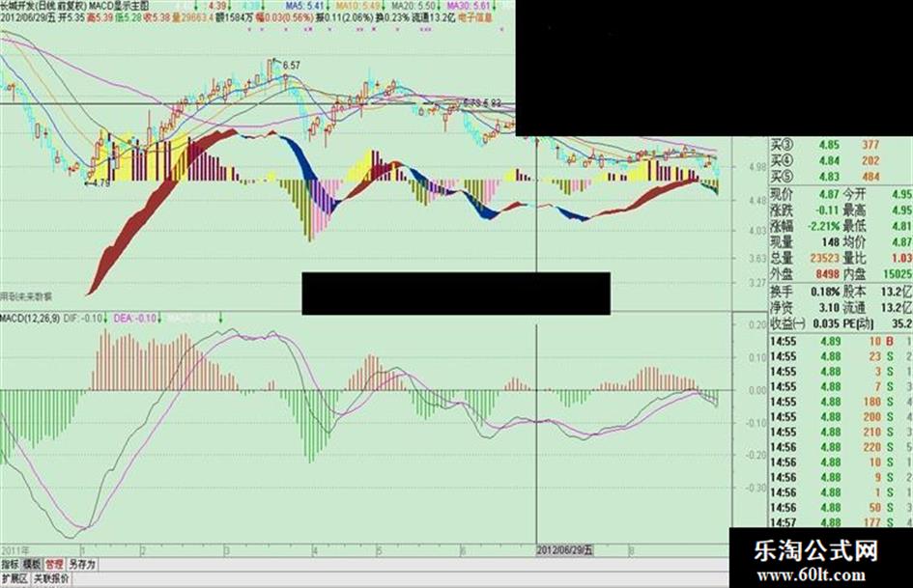Click the 总量 value 23523

824,258
